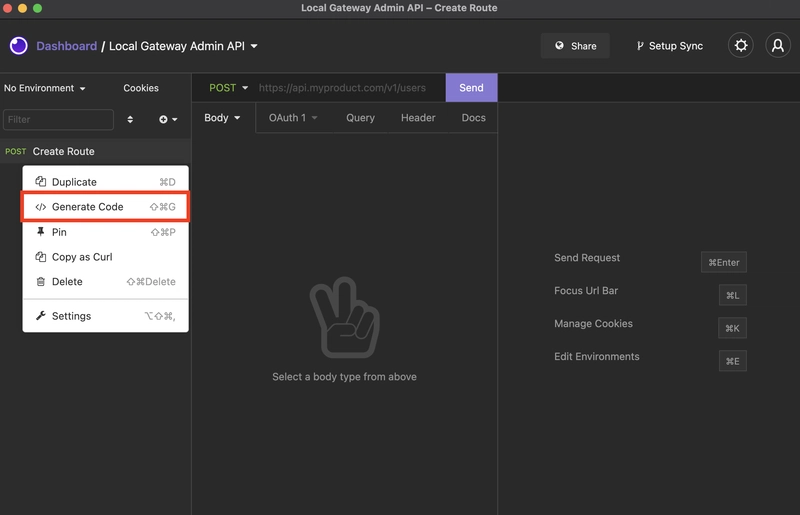The image size is (800, 515).
Task: Click the Duplicate copy icon
Action: (40, 181)
